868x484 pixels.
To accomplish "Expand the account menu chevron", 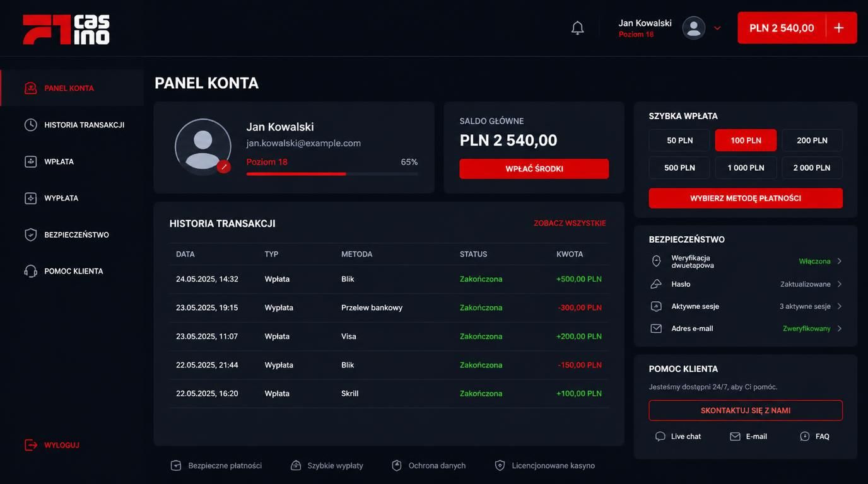I will (717, 28).
